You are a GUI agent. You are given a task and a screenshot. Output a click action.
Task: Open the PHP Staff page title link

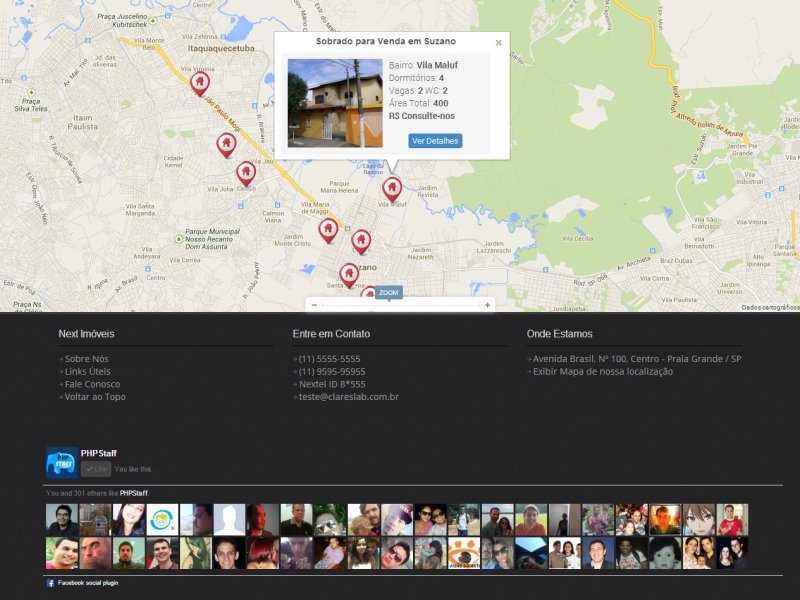[x=98, y=453]
